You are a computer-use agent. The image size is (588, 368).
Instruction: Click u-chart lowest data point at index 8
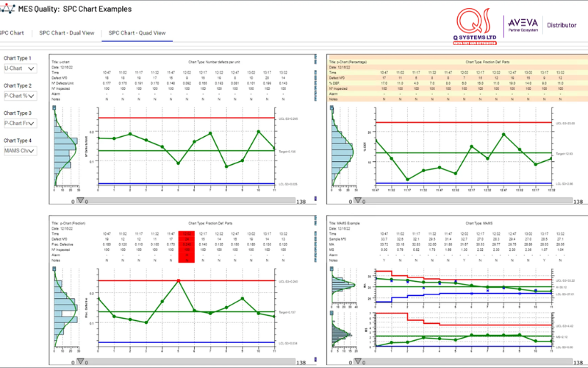point(226,166)
